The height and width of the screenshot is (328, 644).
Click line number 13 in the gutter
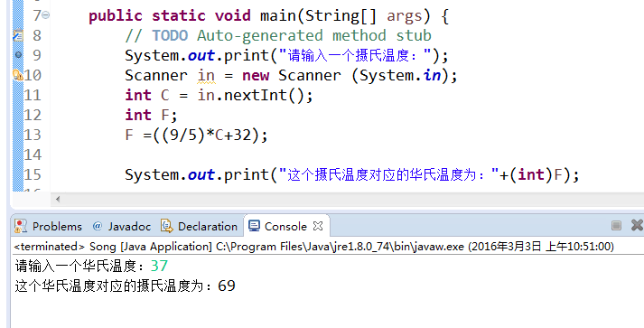pyautogui.click(x=33, y=135)
